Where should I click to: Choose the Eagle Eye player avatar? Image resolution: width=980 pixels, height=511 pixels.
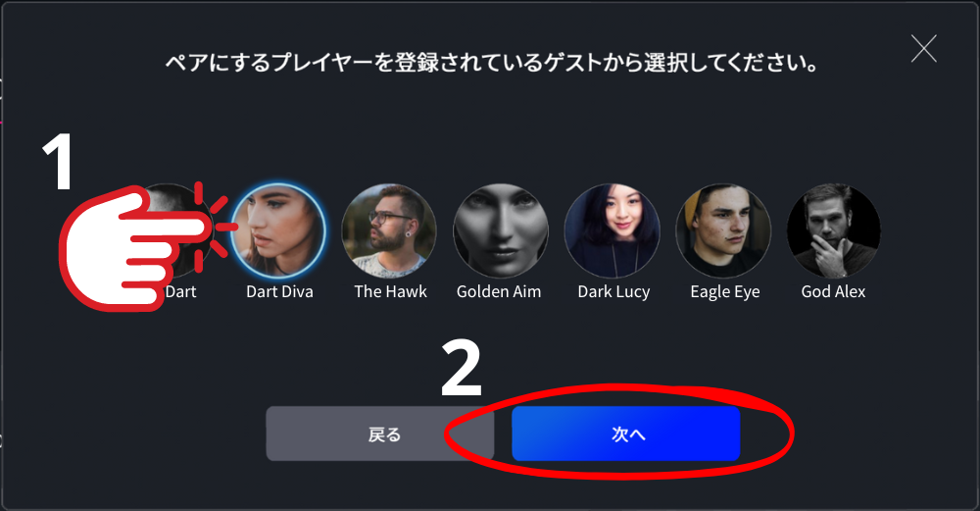(x=723, y=230)
